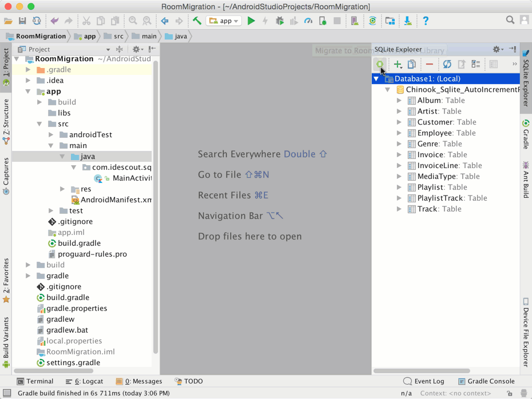532x399 pixels.
Task: Click the Cut scissors icon
Action: 86,21
